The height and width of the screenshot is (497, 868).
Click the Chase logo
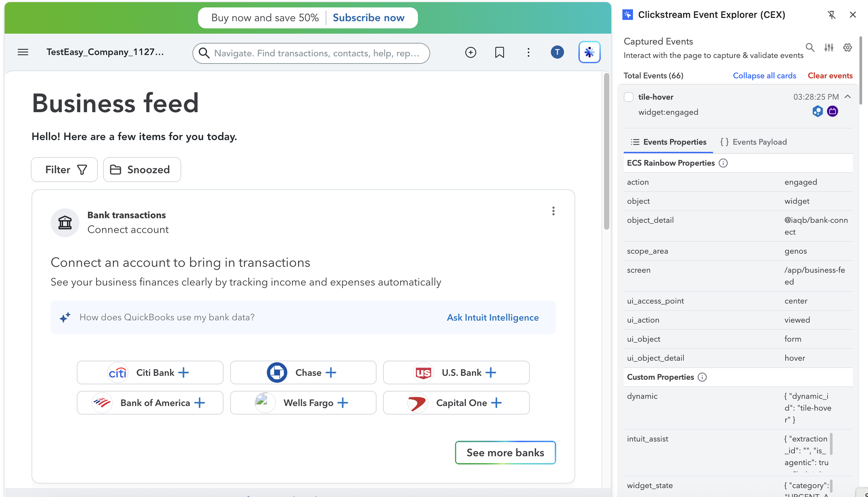[x=277, y=372]
